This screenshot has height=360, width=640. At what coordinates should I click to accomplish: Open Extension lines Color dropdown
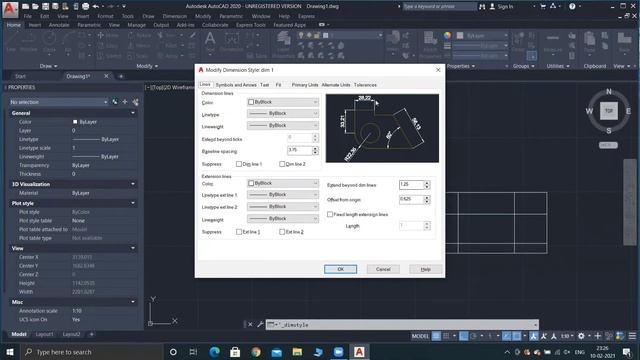283,183
